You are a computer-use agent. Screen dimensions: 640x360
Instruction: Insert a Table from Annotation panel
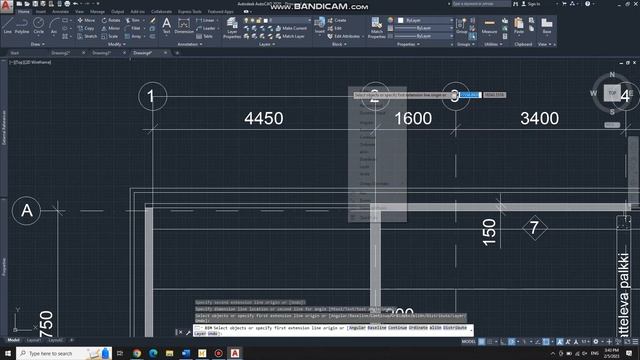pos(204,36)
